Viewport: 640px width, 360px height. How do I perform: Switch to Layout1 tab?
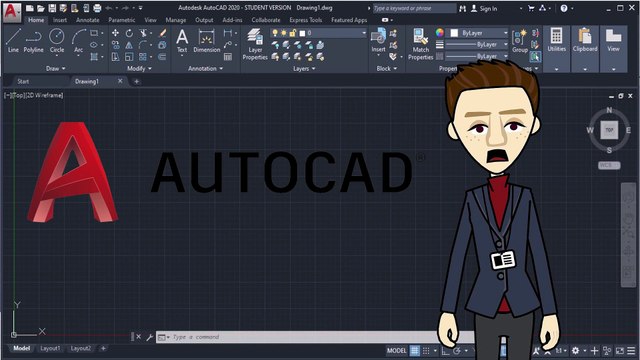tap(50, 349)
